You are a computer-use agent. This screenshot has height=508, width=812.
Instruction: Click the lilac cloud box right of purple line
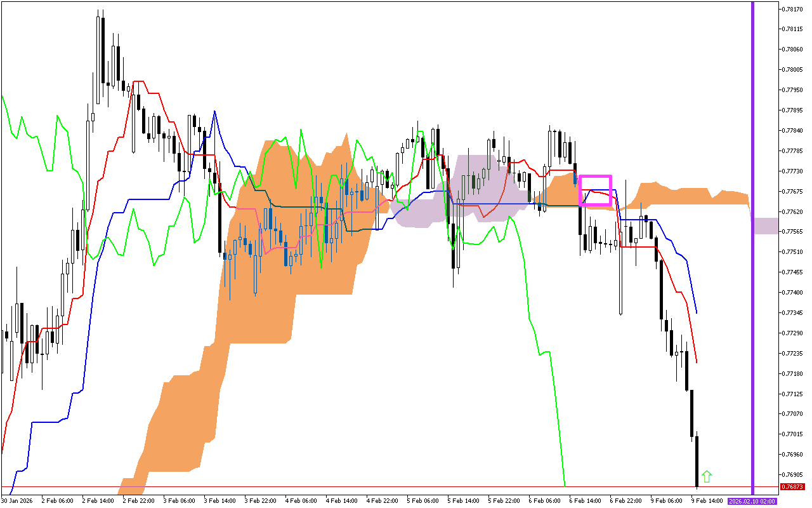pos(766,225)
